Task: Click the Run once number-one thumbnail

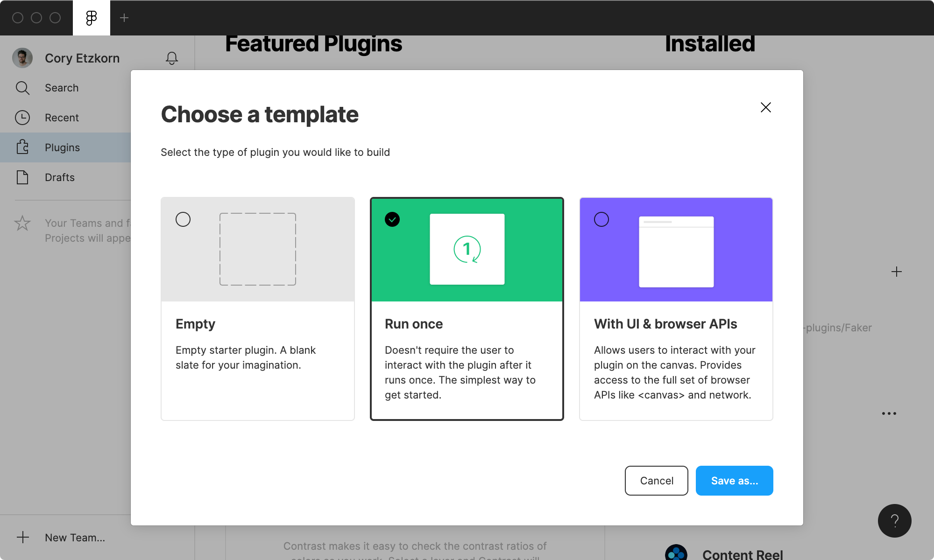Action: coord(467,249)
